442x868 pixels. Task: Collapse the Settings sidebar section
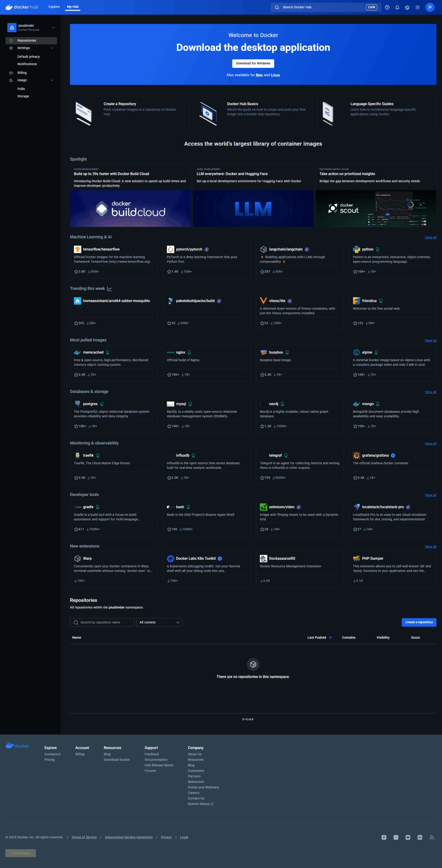52,48
